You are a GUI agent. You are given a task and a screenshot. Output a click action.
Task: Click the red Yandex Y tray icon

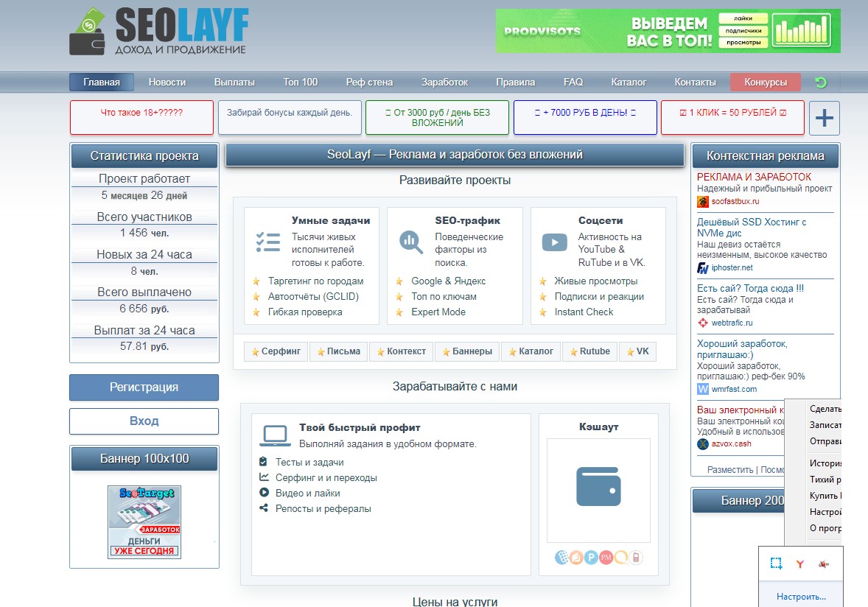click(x=799, y=564)
